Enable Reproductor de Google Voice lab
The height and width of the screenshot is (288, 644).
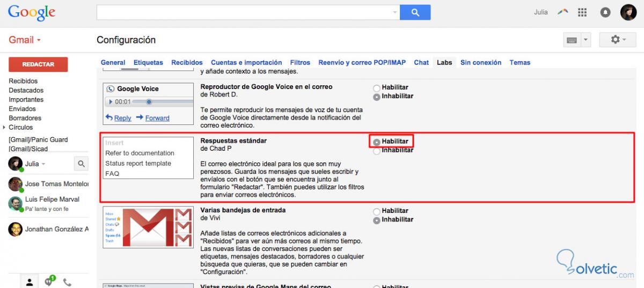point(377,87)
